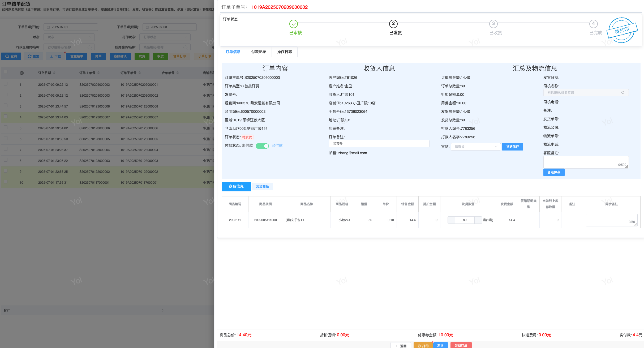Screen dimensions: 644x348
Task: Toggle the 已付款 payment status switch
Action: point(262,146)
